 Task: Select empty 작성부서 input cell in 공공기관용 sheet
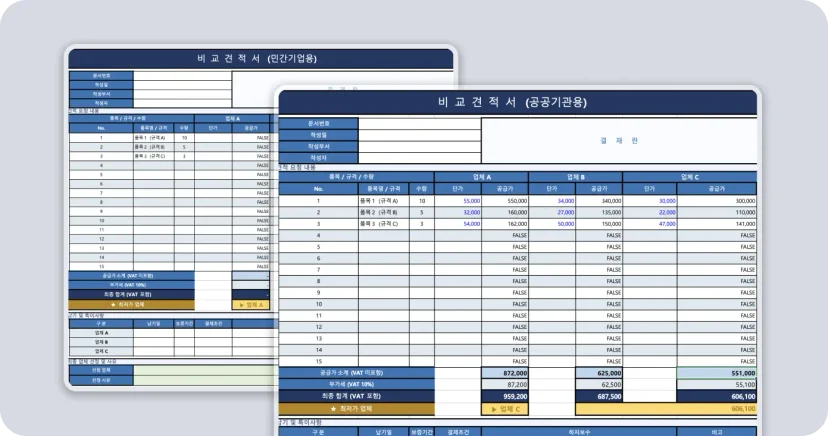(x=420, y=146)
